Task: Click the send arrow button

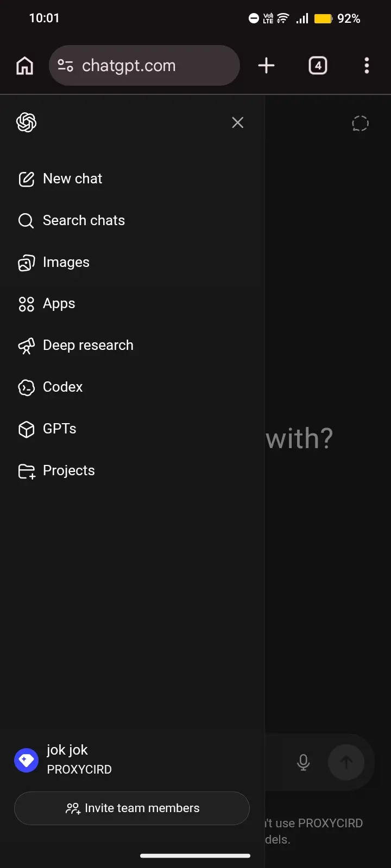Action: pos(346,762)
